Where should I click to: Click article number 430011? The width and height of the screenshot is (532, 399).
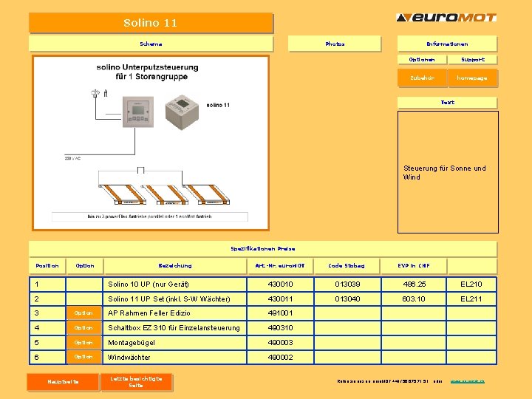[x=280, y=299]
